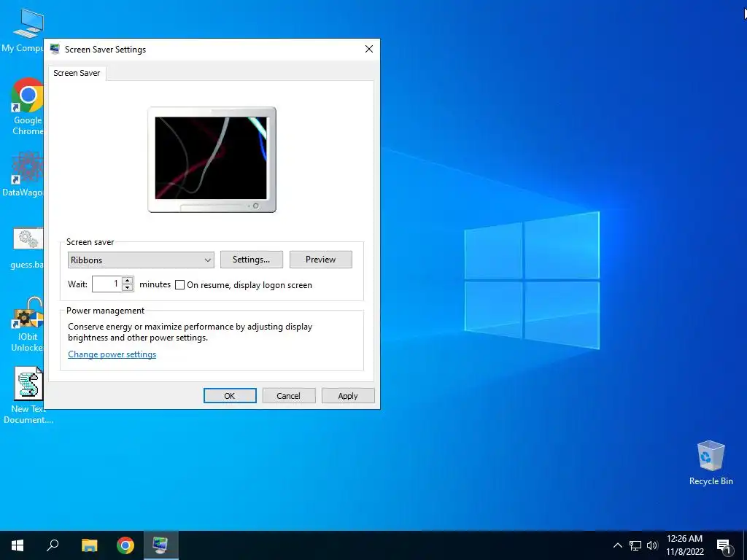Open screen saver Settings... button
This screenshot has width=747, height=560.
(x=252, y=260)
